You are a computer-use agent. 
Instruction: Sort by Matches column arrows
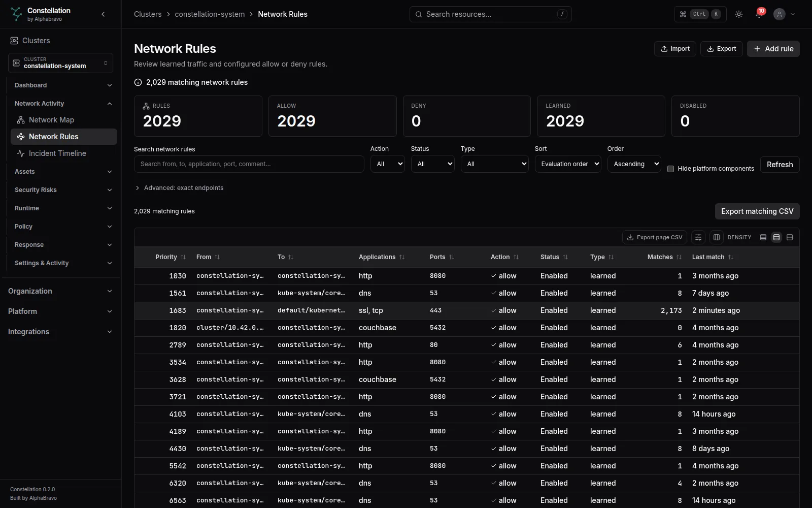679,257
